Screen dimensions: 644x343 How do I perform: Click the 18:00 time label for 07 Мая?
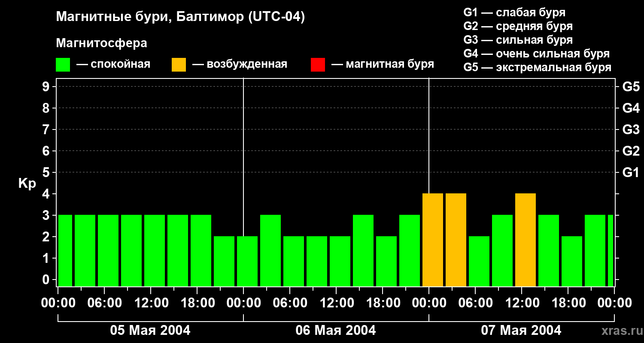point(568,303)
